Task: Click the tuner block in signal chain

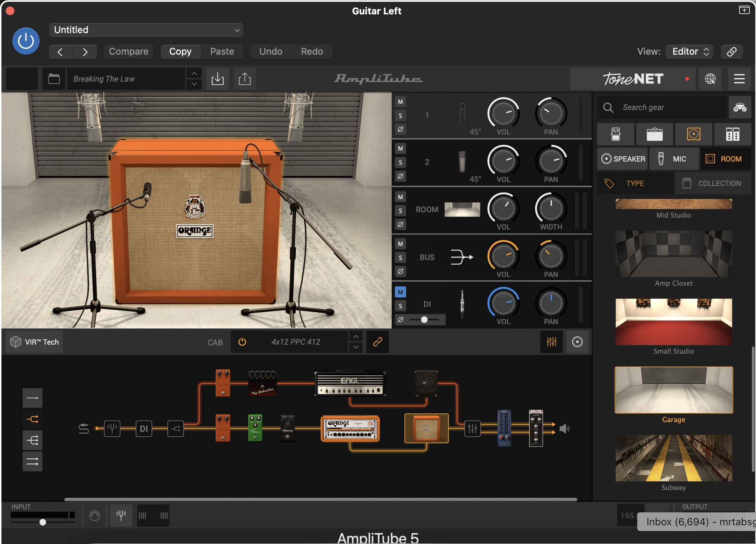Action: 112,429
